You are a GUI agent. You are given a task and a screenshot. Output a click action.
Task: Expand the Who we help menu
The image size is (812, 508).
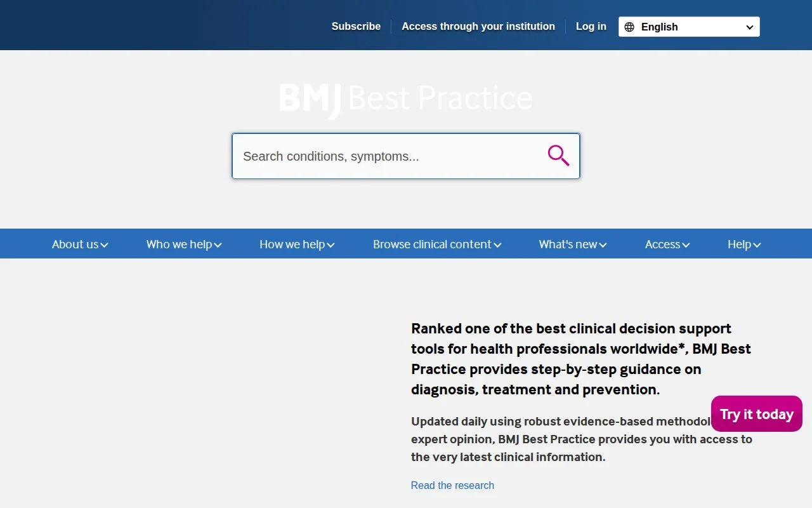[184, 244]
